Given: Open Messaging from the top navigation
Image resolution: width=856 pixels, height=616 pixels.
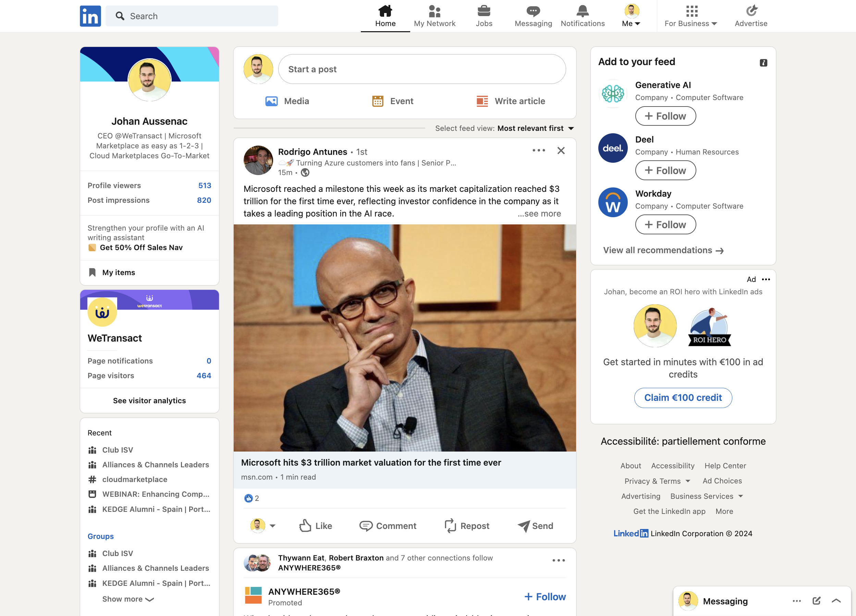Looking at the screenshot, I should pyautogui.click(x=533, y=16).
